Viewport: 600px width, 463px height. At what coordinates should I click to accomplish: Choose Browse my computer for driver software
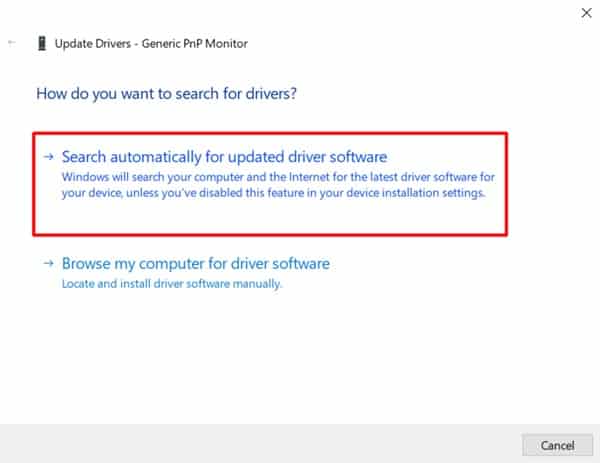click(196, 264)
